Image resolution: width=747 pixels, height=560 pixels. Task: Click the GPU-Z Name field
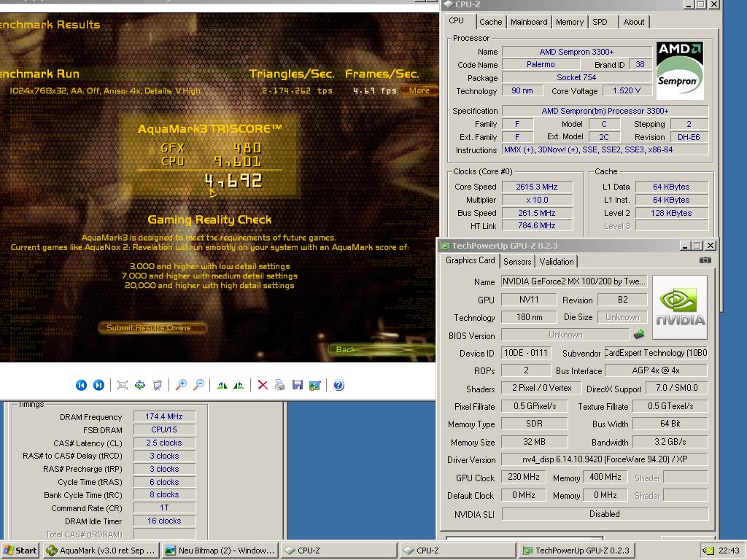(x=574, y=281)
